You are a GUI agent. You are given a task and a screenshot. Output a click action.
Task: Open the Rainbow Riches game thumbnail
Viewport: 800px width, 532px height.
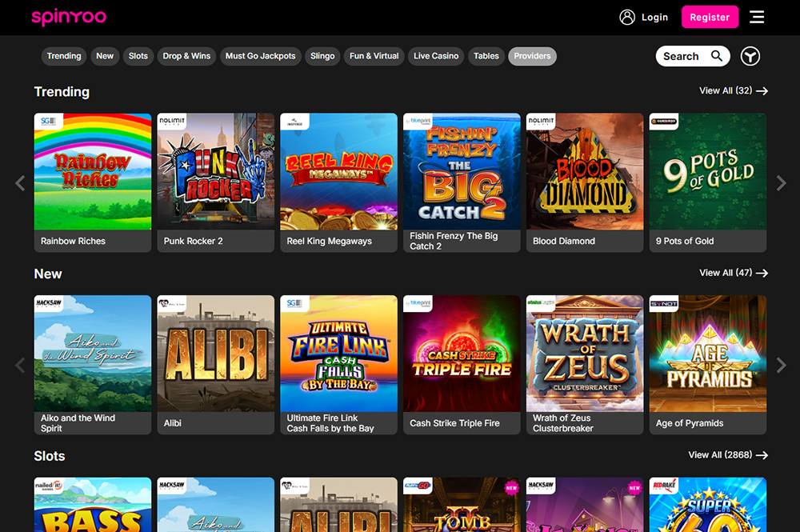(93, 172)
